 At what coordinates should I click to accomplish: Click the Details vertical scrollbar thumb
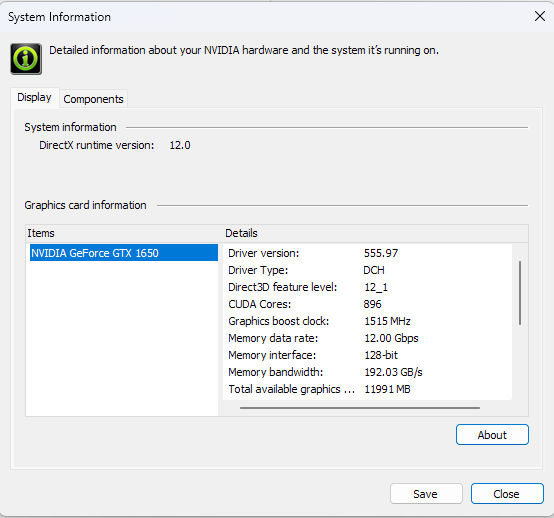(x=520, y=293)
